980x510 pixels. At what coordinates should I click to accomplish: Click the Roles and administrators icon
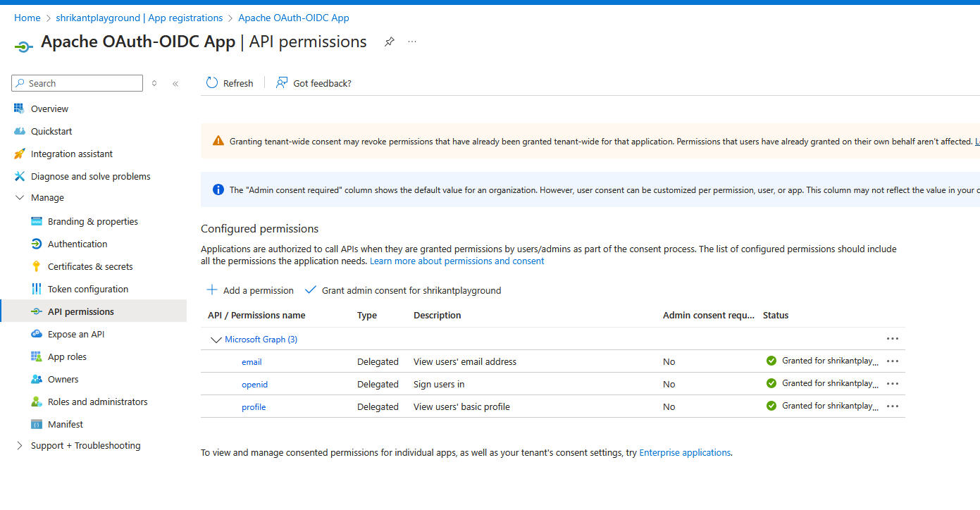(x=37, y=402)
